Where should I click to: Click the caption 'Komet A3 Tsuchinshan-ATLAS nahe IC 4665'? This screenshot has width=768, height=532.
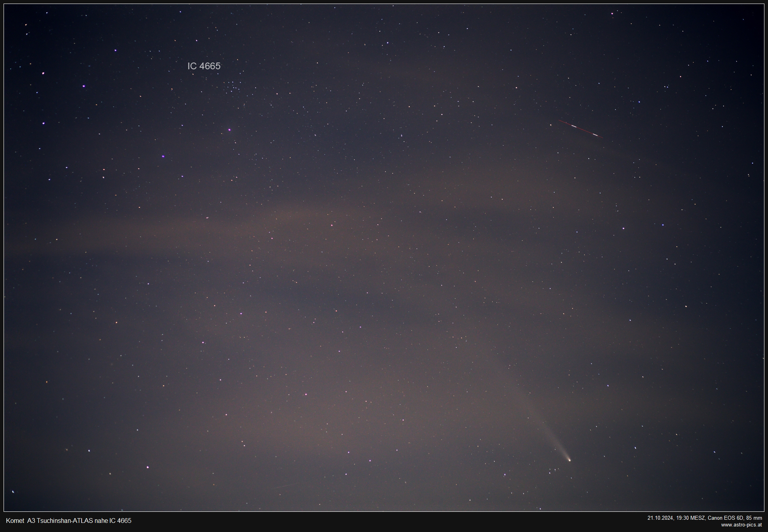pos(68,521)
